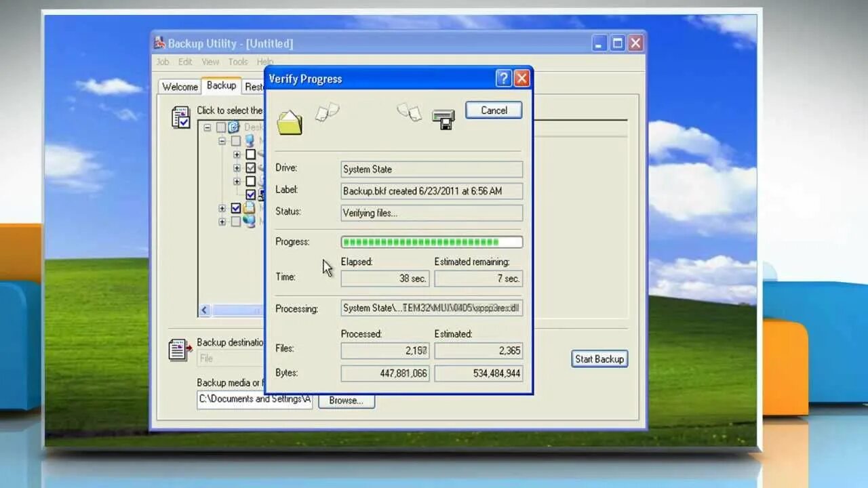Screen dimensions: 868x488
Task: Open the View menu
Action: 210,62
